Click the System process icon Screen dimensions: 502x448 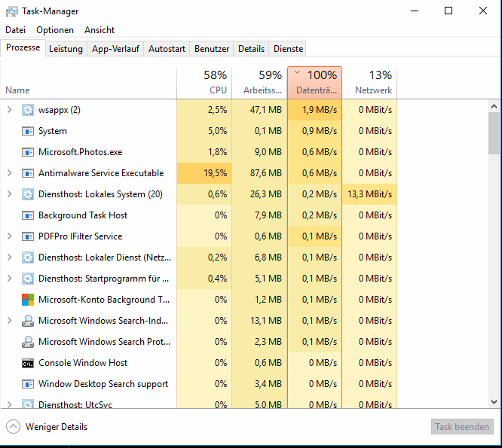tap(28, 131)
